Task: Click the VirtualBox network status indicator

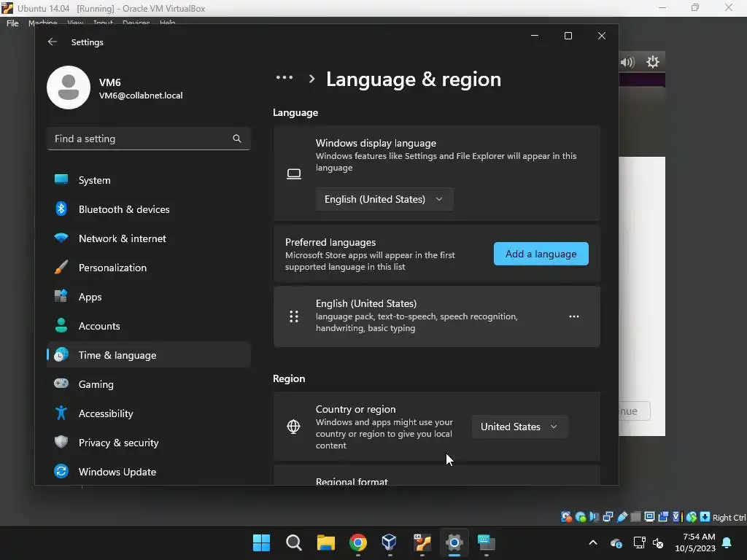Action: tap(608, 517)
